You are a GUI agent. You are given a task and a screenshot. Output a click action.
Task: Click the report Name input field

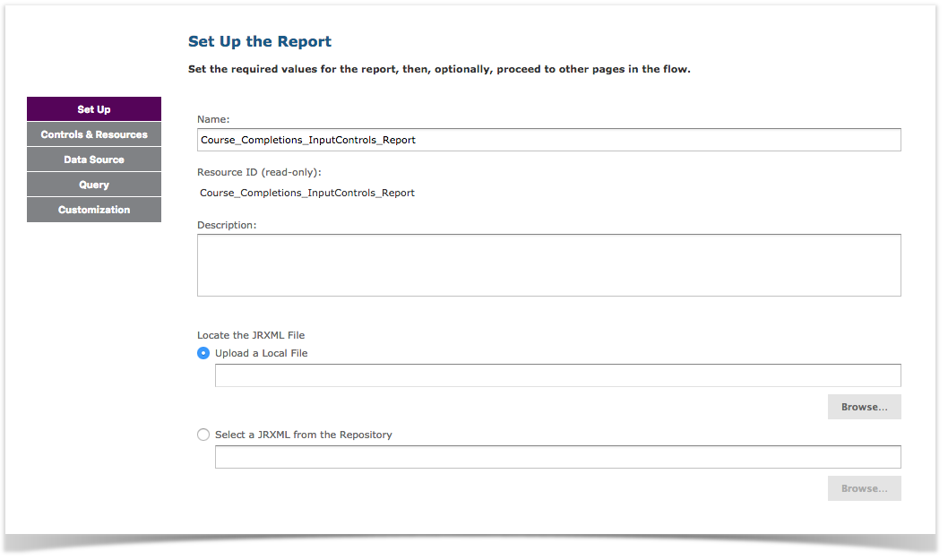(549, 140)
